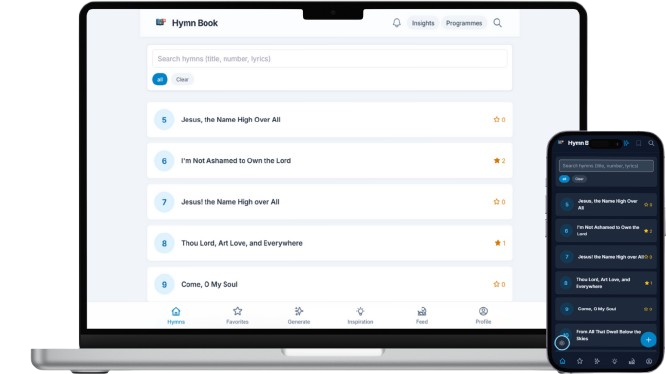Open hymn 6 row on the phone
The width and height of the screenshot is (666, 374).
click(x=606, y=231)
